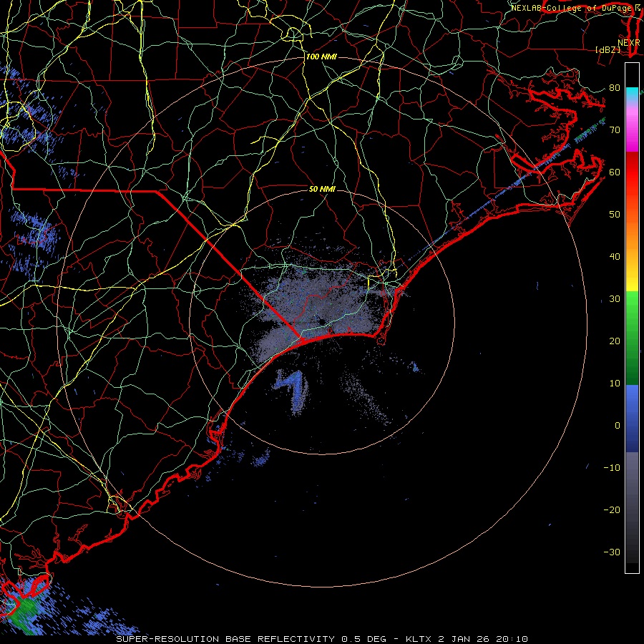This screenshot has height=644, width=644.
Task: Click the 'NEXR' label above the legend
Action: pos(628,43)
